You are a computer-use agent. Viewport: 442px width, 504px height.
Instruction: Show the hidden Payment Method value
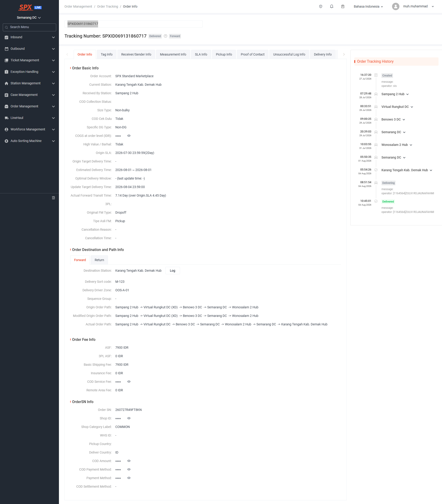[129, 478]
